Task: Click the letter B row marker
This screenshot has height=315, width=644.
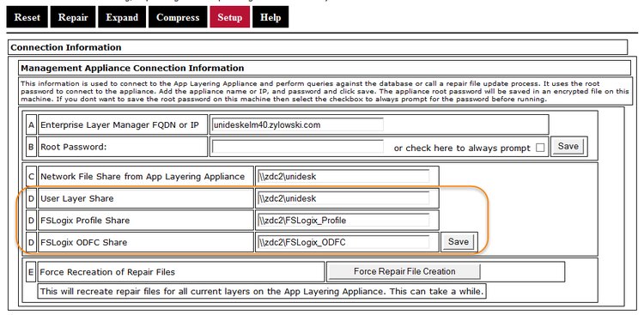Action: (x=31, y=147)
